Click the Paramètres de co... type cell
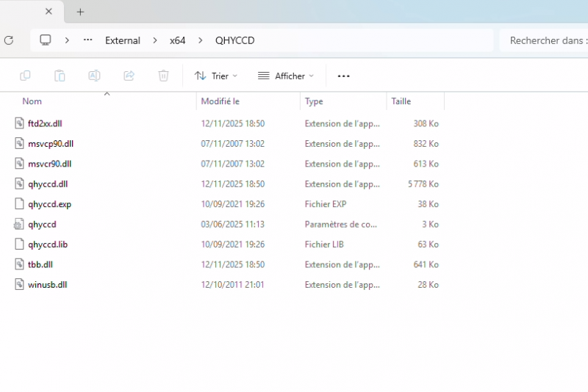The width and height of the screenshot is (588, 392). pos(341,225)
